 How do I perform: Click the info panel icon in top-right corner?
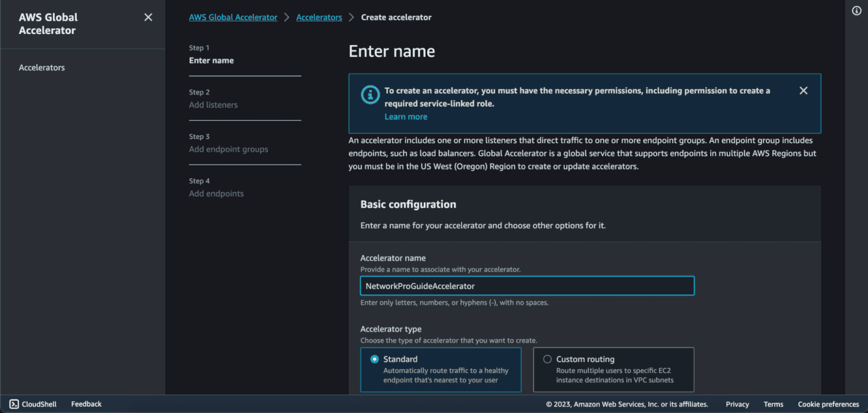click(x=857, y=10)
